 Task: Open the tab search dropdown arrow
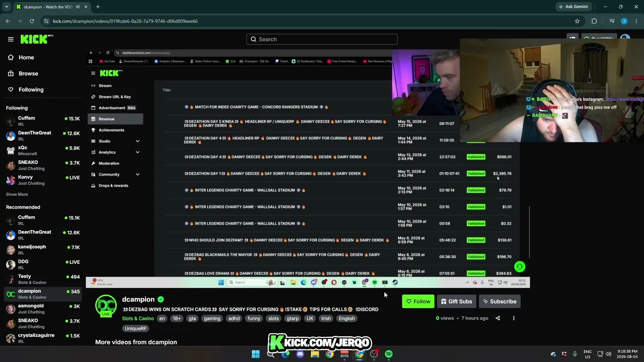pyautogui.click(x=6, y=7)
